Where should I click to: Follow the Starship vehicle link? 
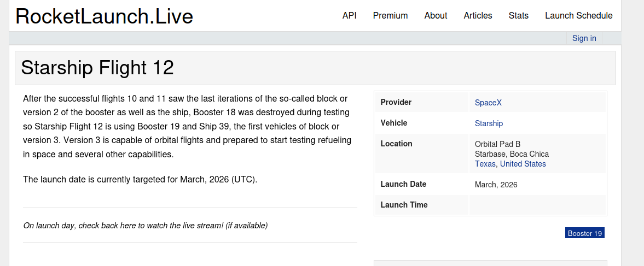(x=489, y=123)
